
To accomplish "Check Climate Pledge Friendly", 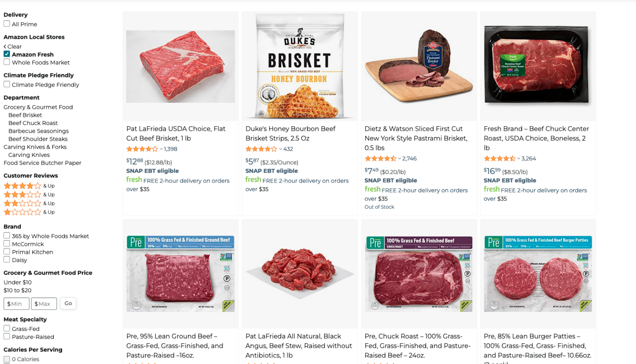I will (7, 84).
